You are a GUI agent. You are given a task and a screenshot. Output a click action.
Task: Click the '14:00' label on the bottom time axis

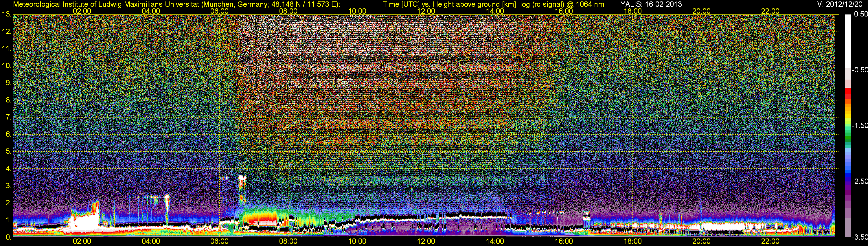(x=495, y=241)
